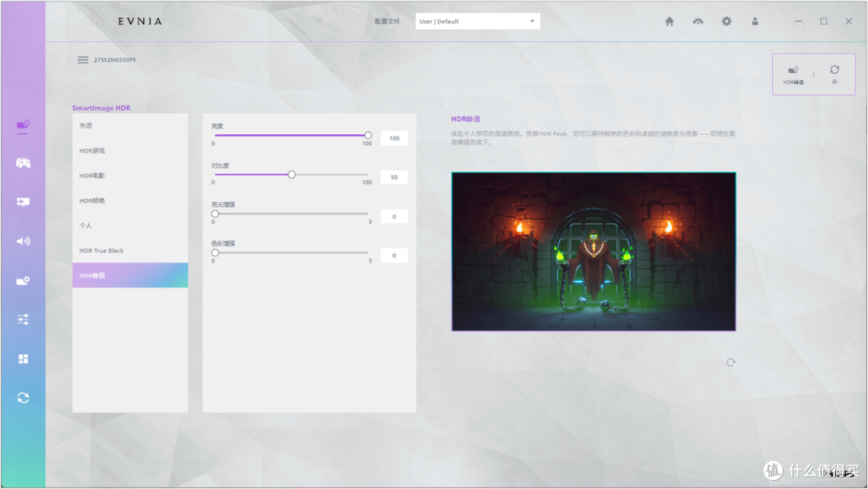Click the EVNIA logo
Image resolution: width=868 pixels, height=489 pixels.
140,21
